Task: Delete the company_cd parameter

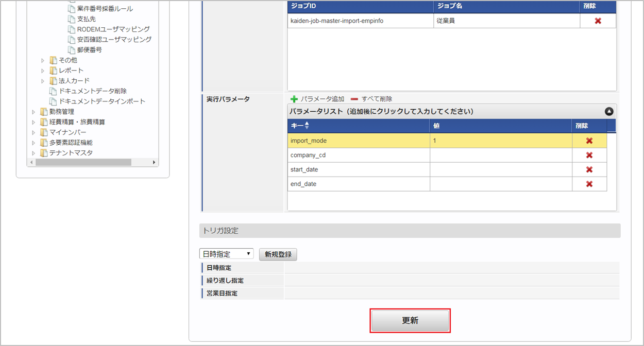Action: click(589, 155)
